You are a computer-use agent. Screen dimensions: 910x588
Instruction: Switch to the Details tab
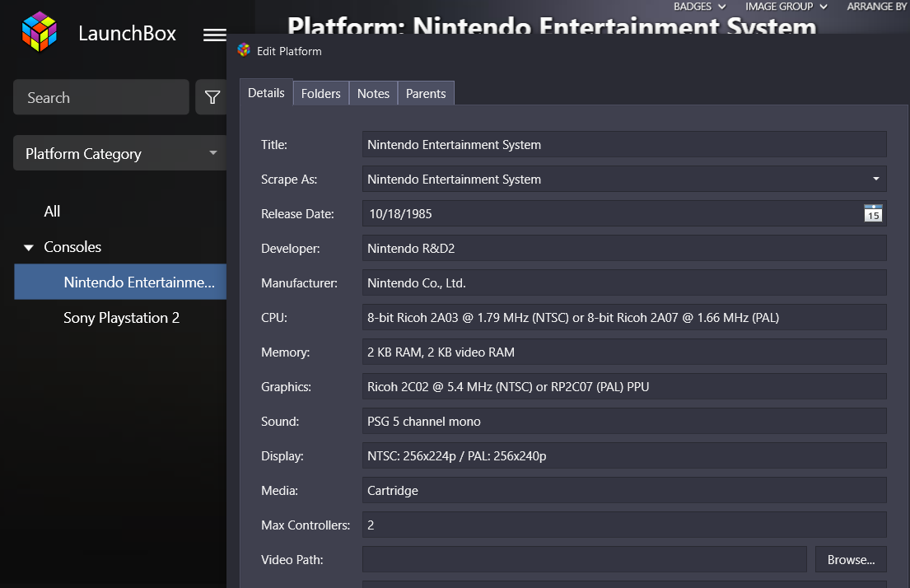click(x=266, y=93)
